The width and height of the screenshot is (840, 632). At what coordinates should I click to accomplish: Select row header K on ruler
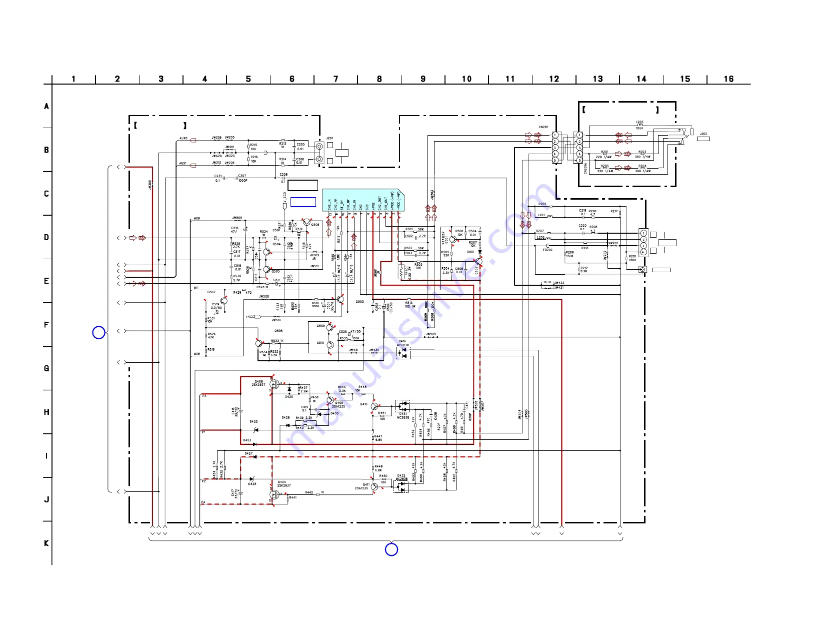pyautogui.click(x=46, y=543)
